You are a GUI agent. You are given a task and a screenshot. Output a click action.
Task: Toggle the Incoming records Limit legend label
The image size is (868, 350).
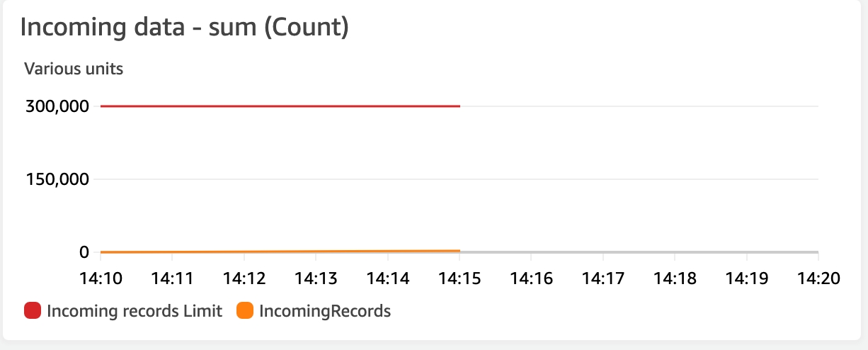[135, 310]
